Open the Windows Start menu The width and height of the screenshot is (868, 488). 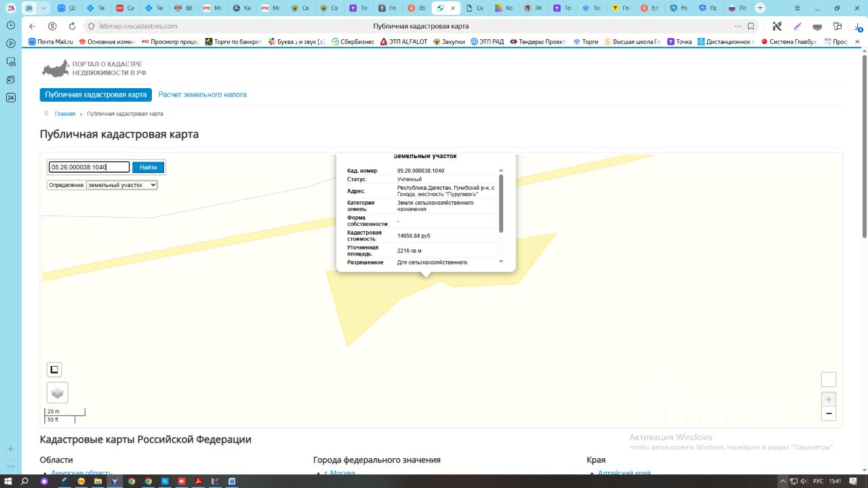coord(8,481)
